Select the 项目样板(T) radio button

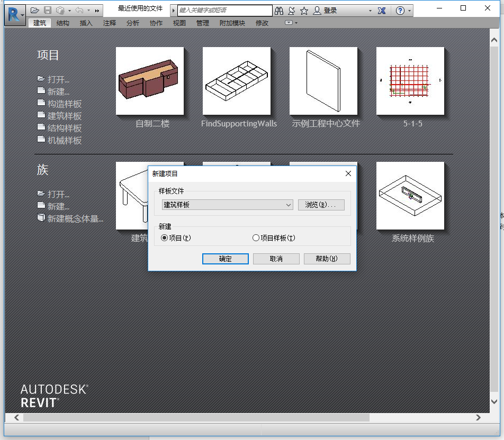coord(256,237)
